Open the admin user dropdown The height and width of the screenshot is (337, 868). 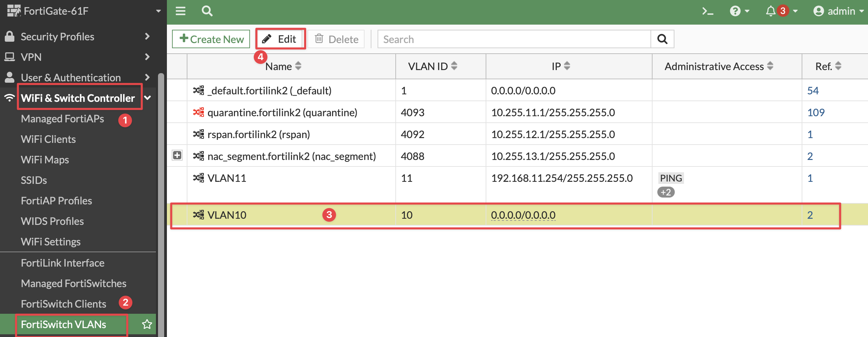[839, 11]
